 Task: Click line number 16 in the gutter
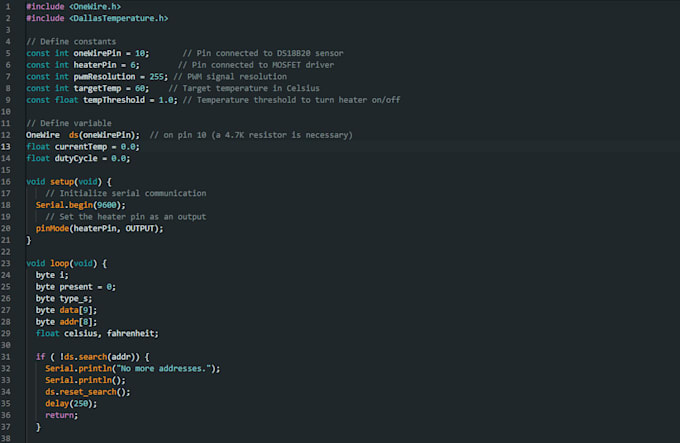point(6,181)
